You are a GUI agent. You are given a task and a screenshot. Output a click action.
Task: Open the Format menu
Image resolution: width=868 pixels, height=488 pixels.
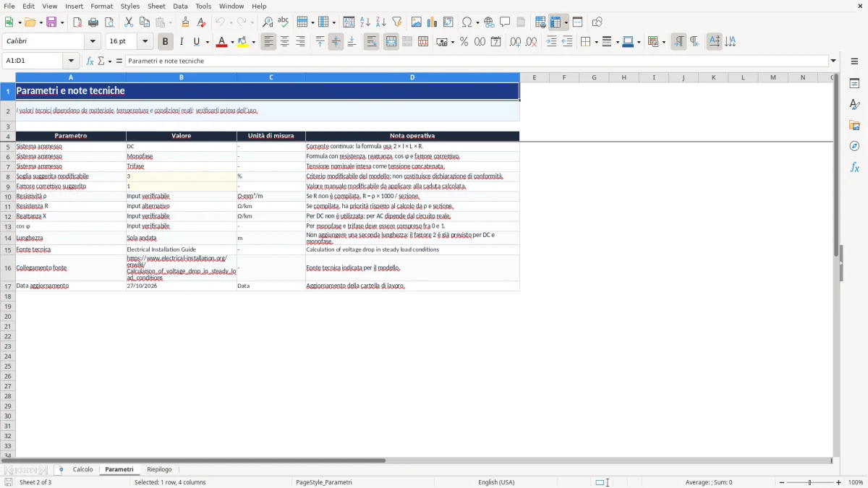pyautogui.click(x=101, y=6)
